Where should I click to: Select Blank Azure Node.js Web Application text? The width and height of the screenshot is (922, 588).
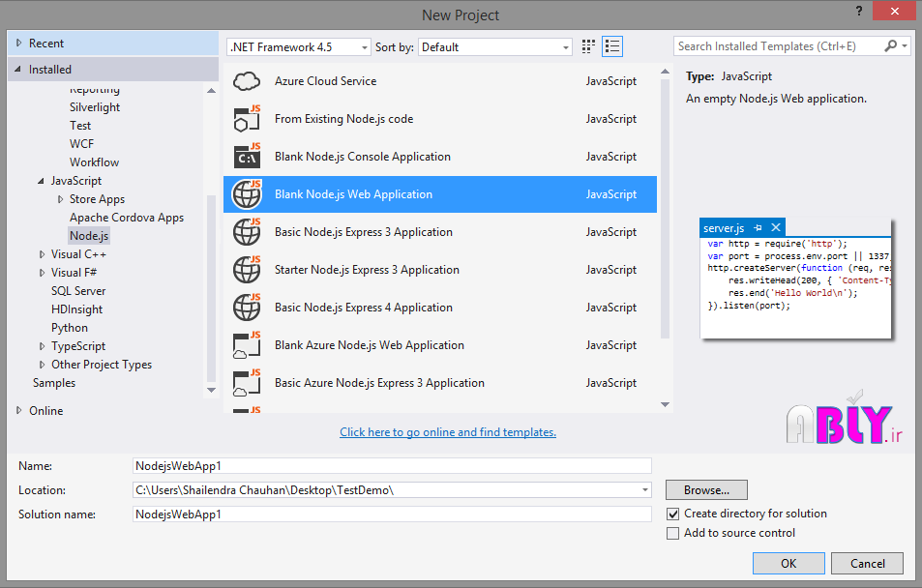pos(370,345)
